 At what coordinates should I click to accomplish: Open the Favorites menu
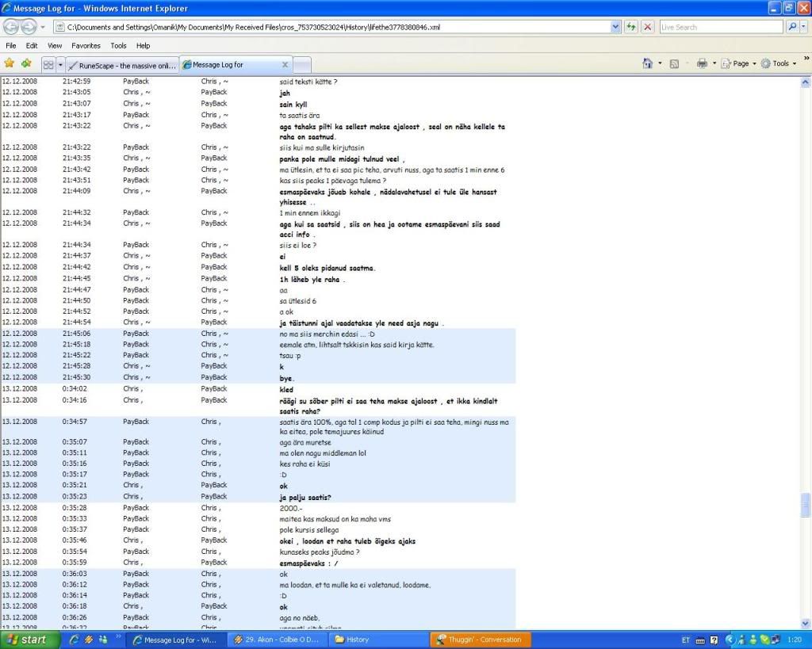(x=86, y=46)
